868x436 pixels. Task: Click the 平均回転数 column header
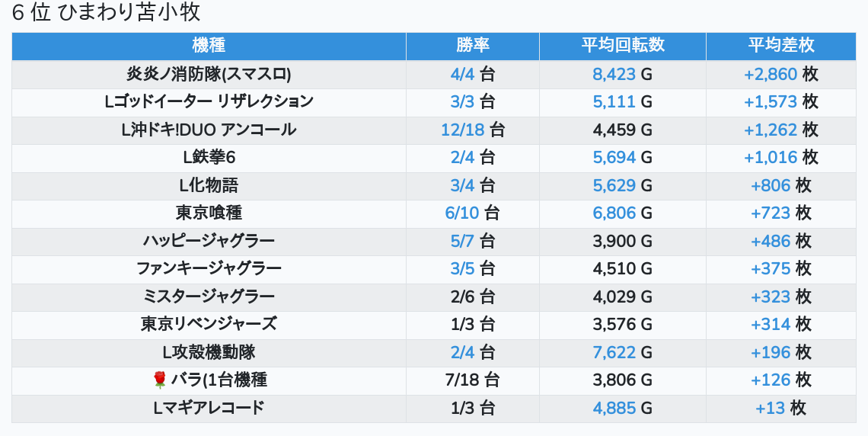(622, 45)
